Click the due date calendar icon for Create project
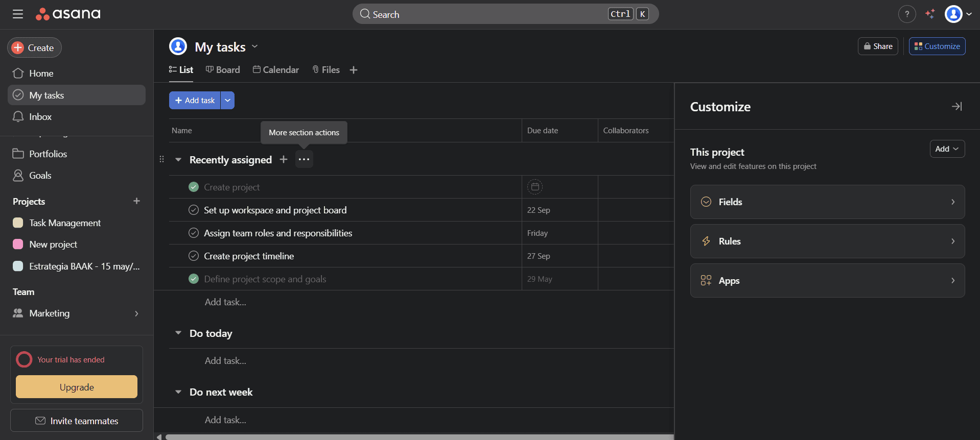This screenshot has width=980, height=440. click(x=534, y=187)
